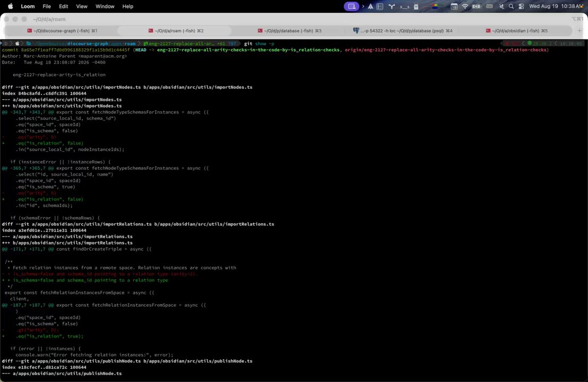This screenshot has width=588, height=382.
Task: Click the terminal icon on the database fish tab
Action: coord(260,31)
